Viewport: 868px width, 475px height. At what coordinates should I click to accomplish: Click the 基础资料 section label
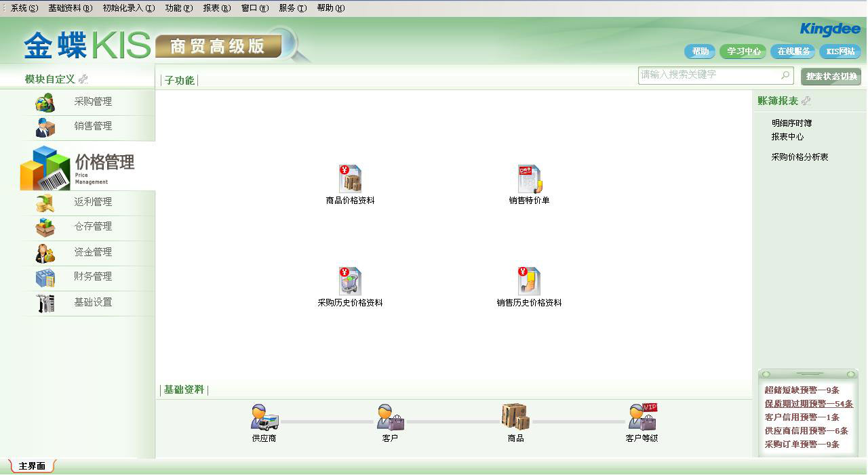pyautogui.click(x=184, y=390)
